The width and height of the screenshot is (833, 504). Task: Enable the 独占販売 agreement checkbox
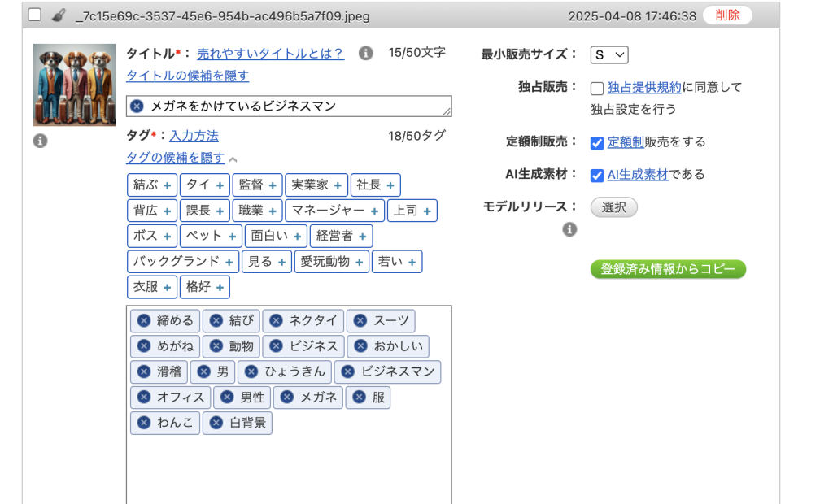point(597,89)
